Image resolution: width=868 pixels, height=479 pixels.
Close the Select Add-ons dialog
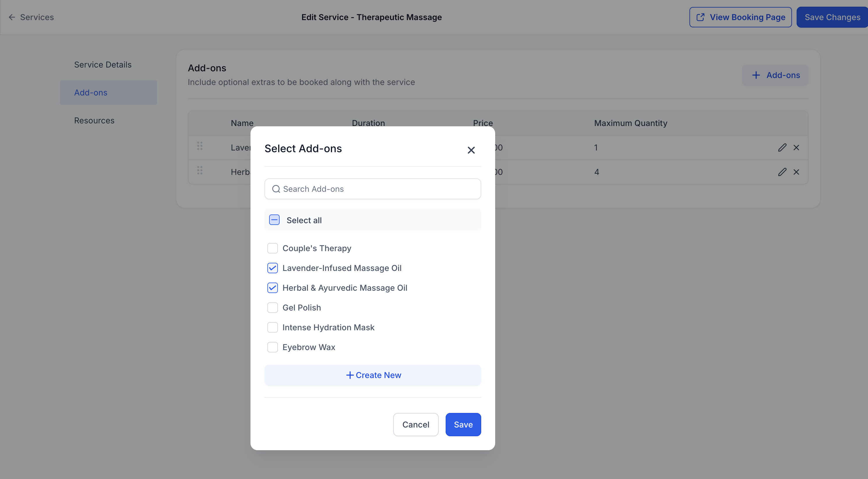(471, 150)
